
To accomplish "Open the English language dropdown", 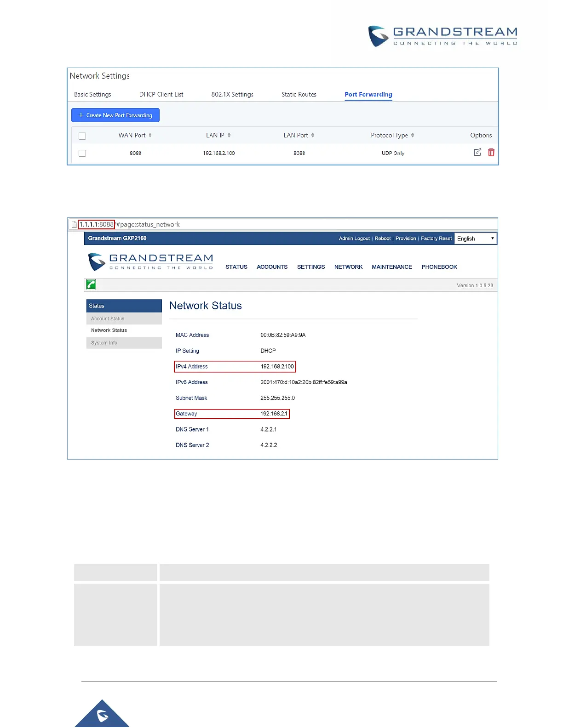I will point(476,239).
